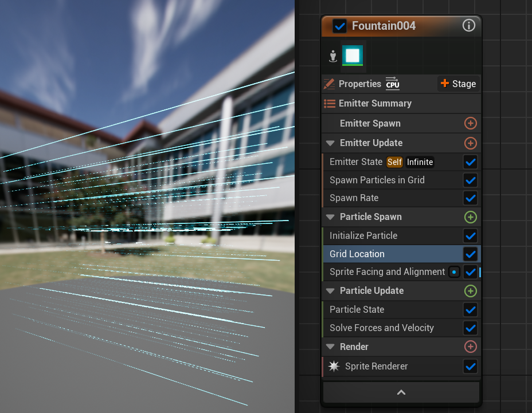Click the Sprite Renderer starburst icon
The image size is (532, 413).
[x=334, y=366]
